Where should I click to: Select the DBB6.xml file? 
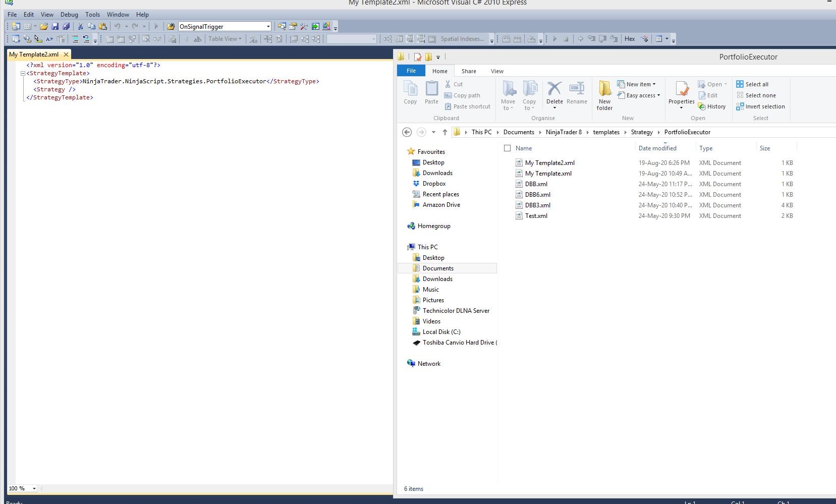537,195
